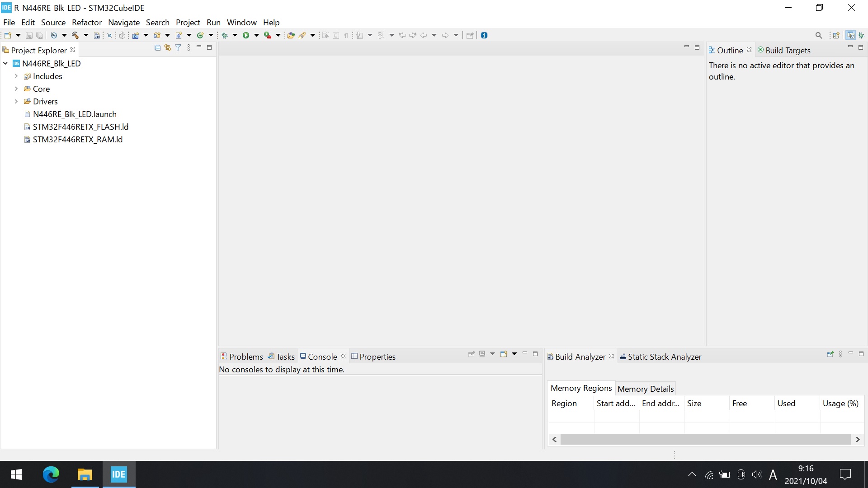Close the Project Explorer view
The image size is (868, 488).
point(73,50)
